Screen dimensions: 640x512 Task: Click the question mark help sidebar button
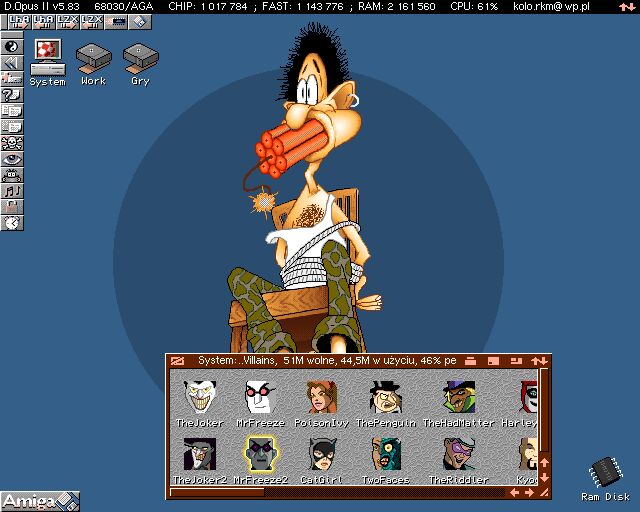[12, 95]
